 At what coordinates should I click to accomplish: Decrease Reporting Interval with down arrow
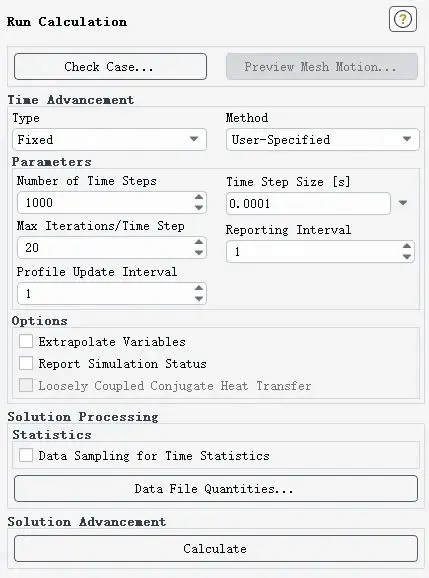(407, 257)
